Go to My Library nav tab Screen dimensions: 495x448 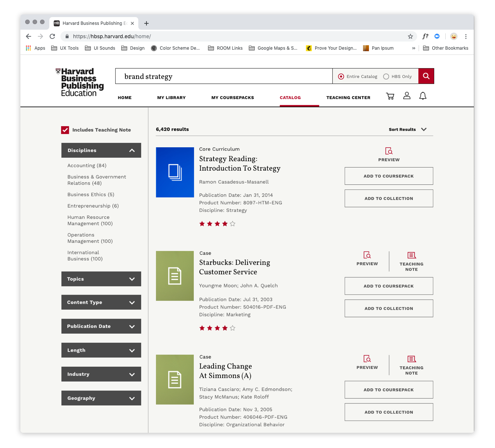[x=171, y=98]
